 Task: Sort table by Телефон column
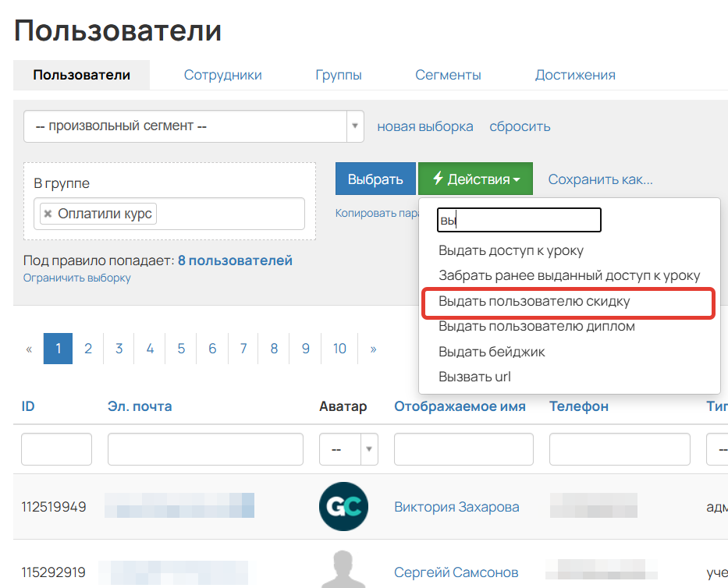click(579, 406)
